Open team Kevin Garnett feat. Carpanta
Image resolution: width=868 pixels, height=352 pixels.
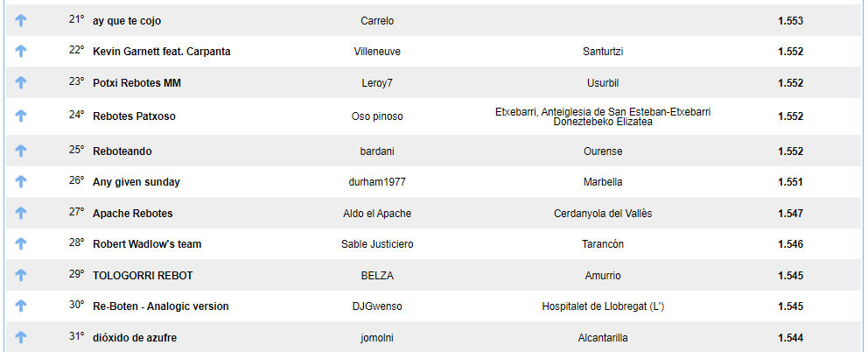pos(162,52)
